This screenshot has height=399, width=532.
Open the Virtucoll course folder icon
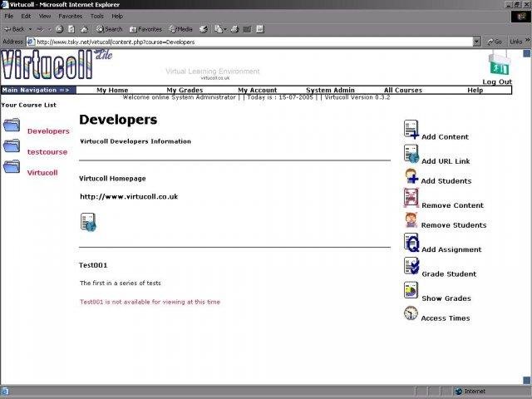[12, 166]
